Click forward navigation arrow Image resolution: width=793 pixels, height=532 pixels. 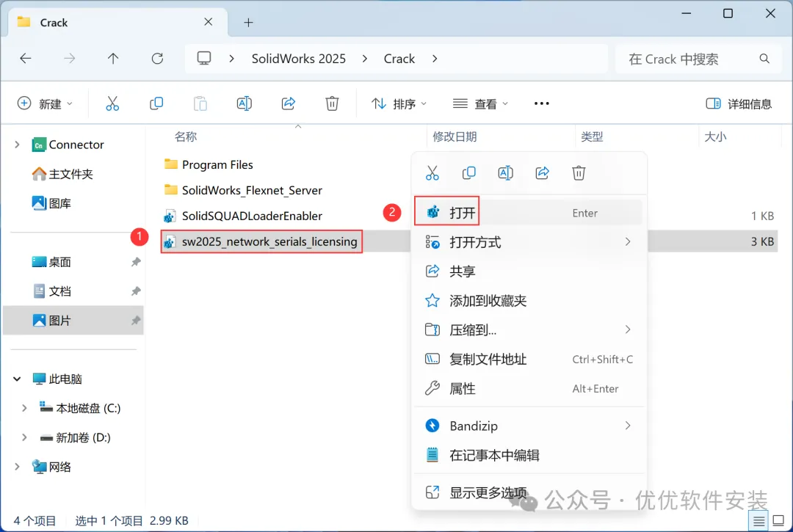point(69,59)
